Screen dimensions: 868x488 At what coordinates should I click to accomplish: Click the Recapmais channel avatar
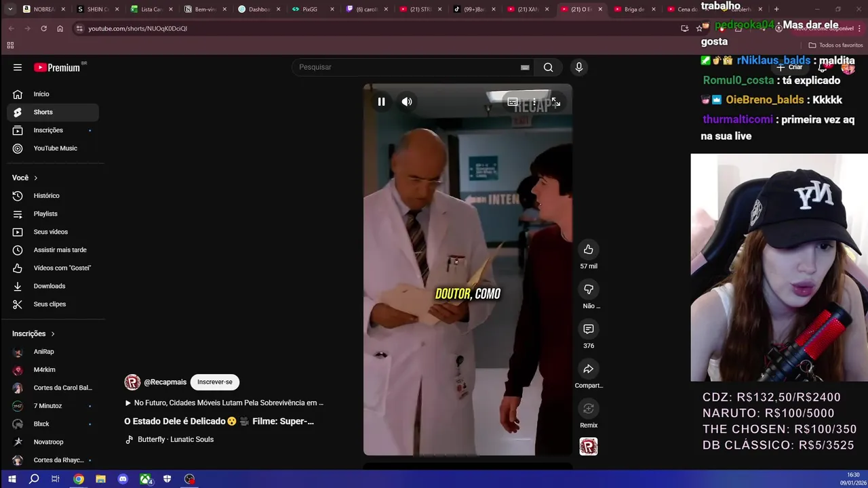pos(132,382)
